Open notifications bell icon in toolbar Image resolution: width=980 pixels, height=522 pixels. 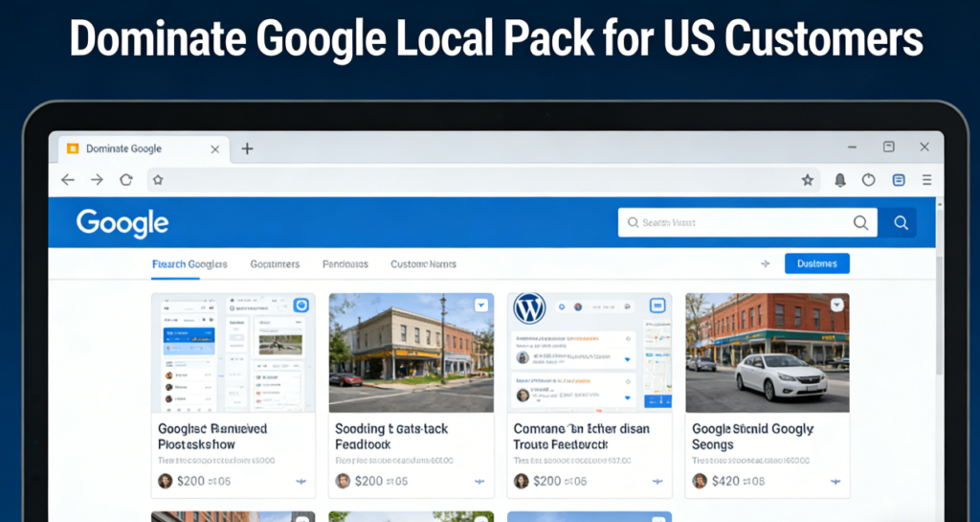click(840, 180)
